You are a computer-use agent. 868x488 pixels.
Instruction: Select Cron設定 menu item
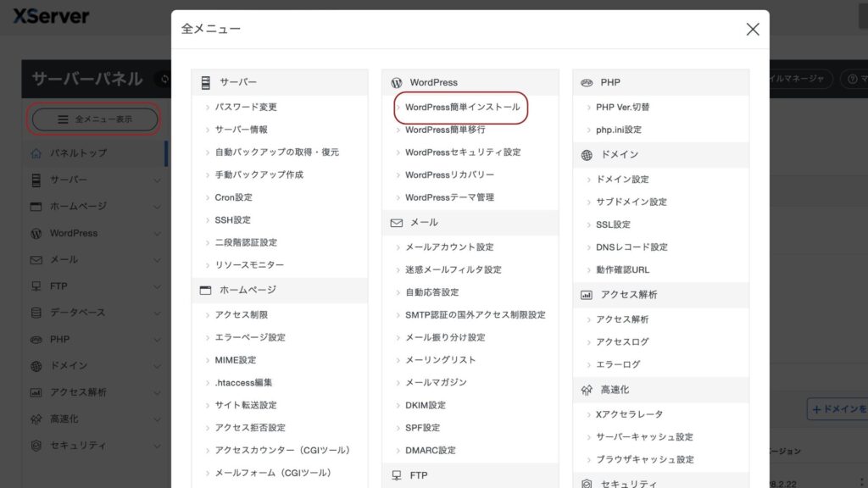coord(234,197)
